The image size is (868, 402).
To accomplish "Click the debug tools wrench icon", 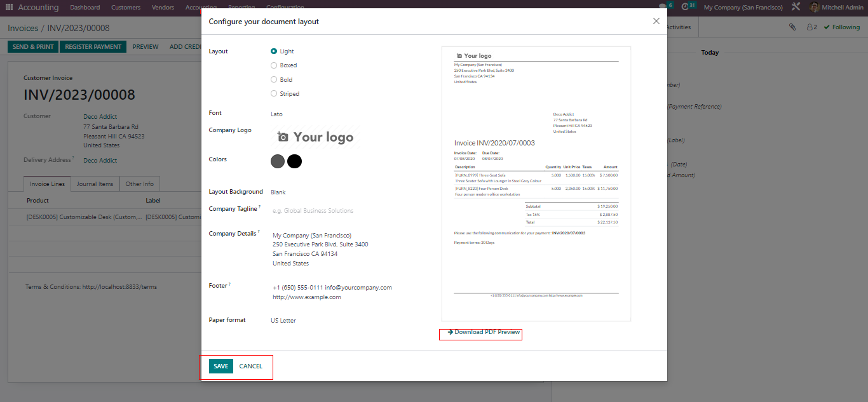I will [796, 7].
